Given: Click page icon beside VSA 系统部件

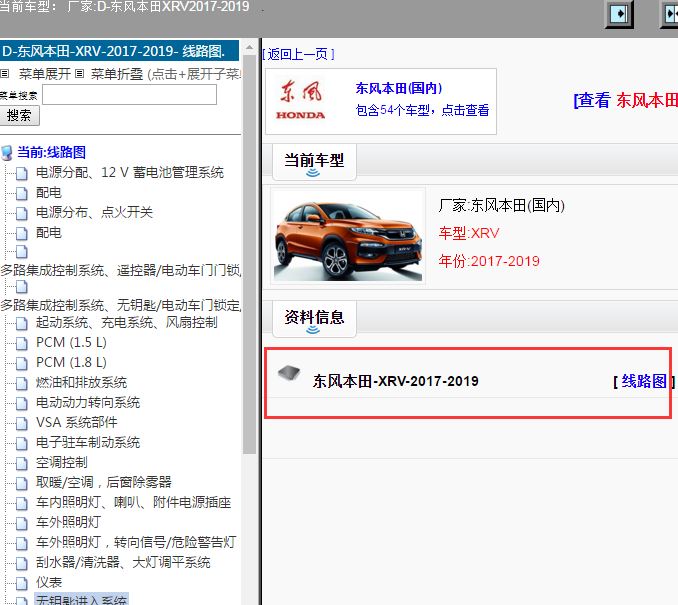Looking at the screenshot, I should coord(22,423).
